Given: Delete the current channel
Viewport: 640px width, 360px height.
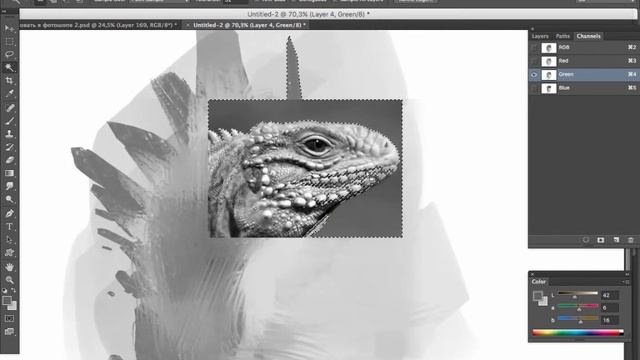Looking at the screenshot, I should coord(631,240).
